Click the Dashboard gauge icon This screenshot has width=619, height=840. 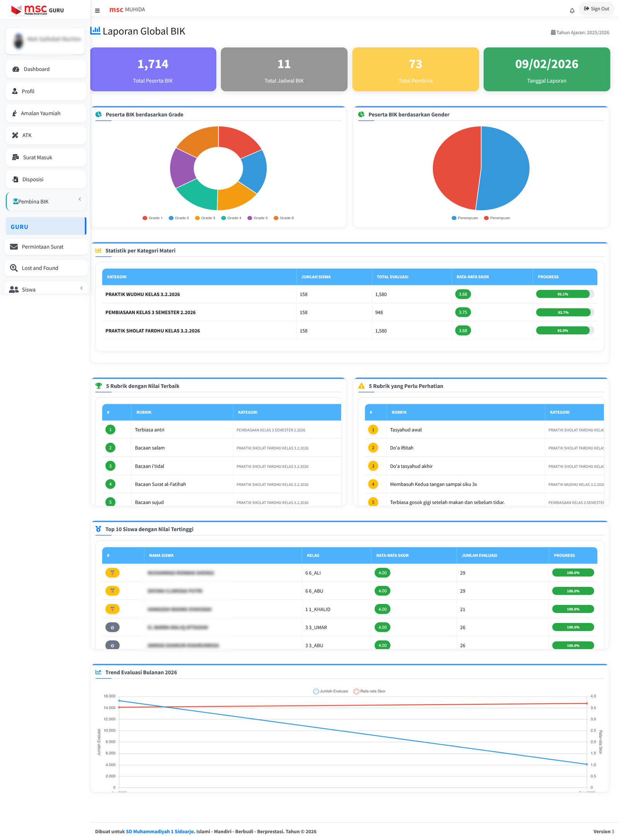[16, 69]
